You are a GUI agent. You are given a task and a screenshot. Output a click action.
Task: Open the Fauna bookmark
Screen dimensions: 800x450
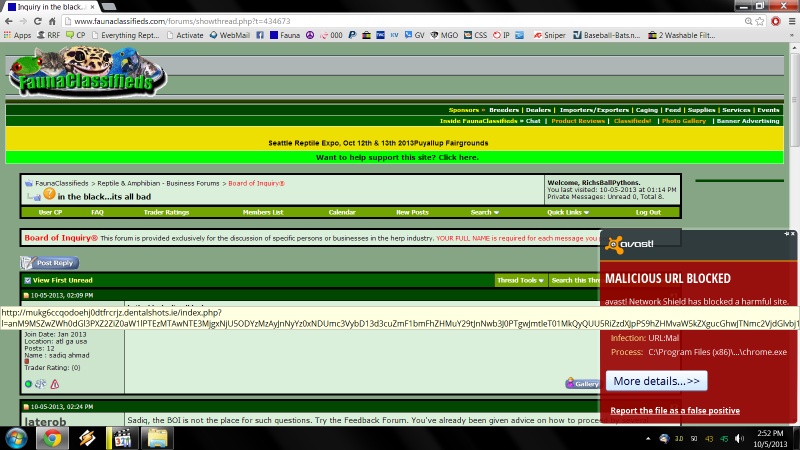285,35
